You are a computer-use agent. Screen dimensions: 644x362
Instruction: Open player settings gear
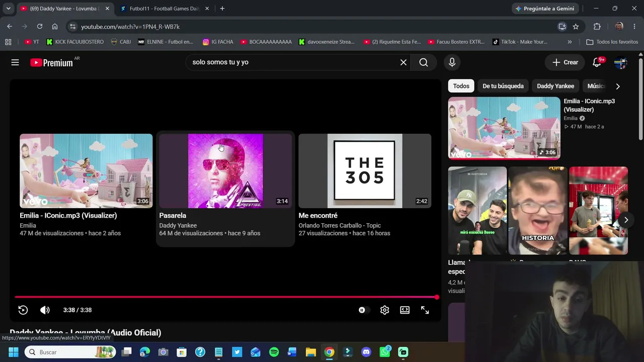pyautogui.click(x=384, y=310)
